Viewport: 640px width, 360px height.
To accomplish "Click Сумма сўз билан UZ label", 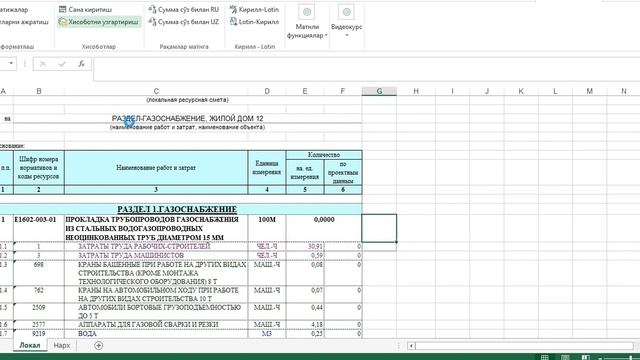I will pyautogui.click(x=188, y=22).
